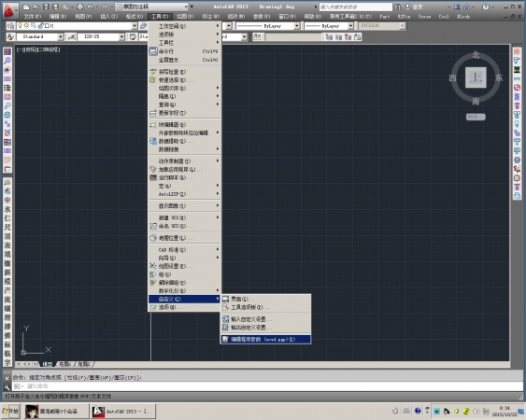This screenshot has width=526, height=420.
Task: Open the Format (格式) menu in menu bar
Action: click(135, 16)
